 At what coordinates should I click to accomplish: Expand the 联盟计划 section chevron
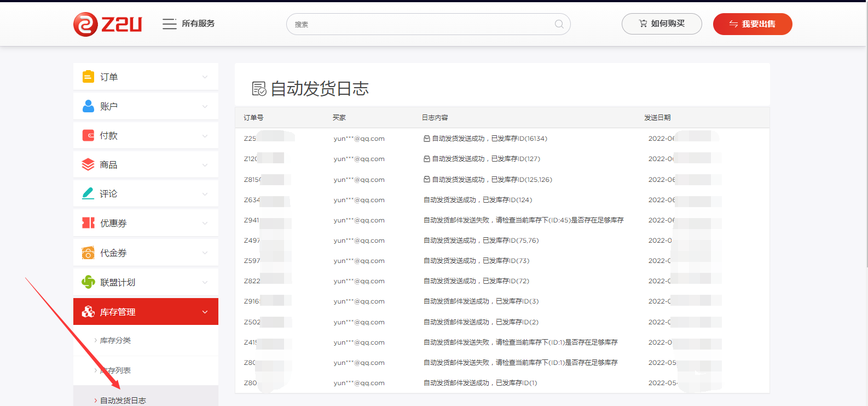(x=205, y=282)
